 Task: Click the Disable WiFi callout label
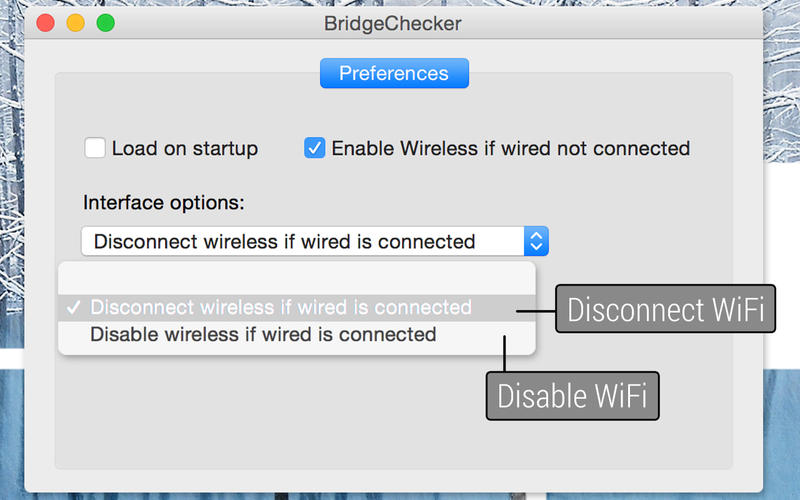[x=572, y=395]
